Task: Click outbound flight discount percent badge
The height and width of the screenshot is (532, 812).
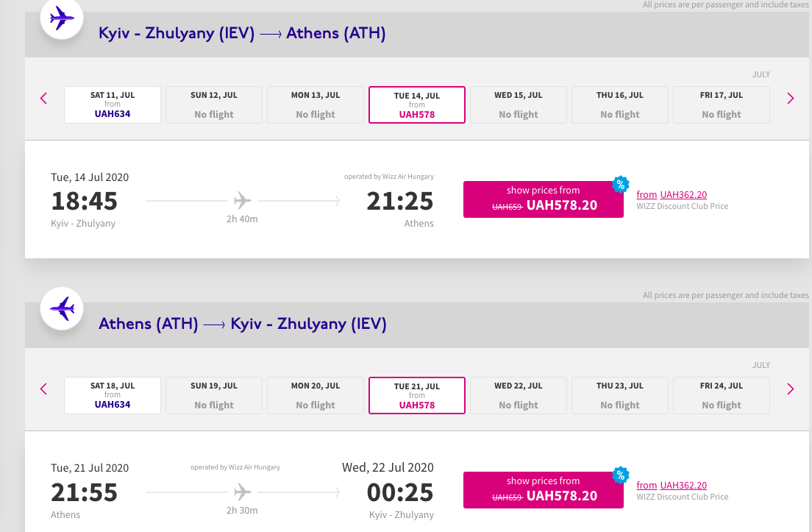Action: tap(621, 185)
